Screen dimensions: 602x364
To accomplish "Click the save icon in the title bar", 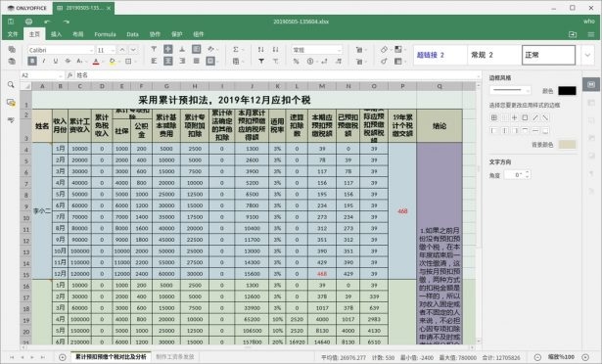I will coord(11,22).
